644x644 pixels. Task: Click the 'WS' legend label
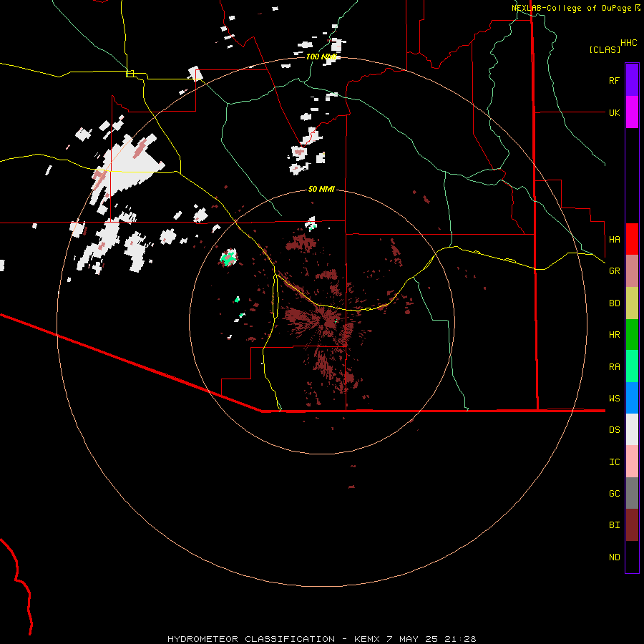click(x=614, y=398)
